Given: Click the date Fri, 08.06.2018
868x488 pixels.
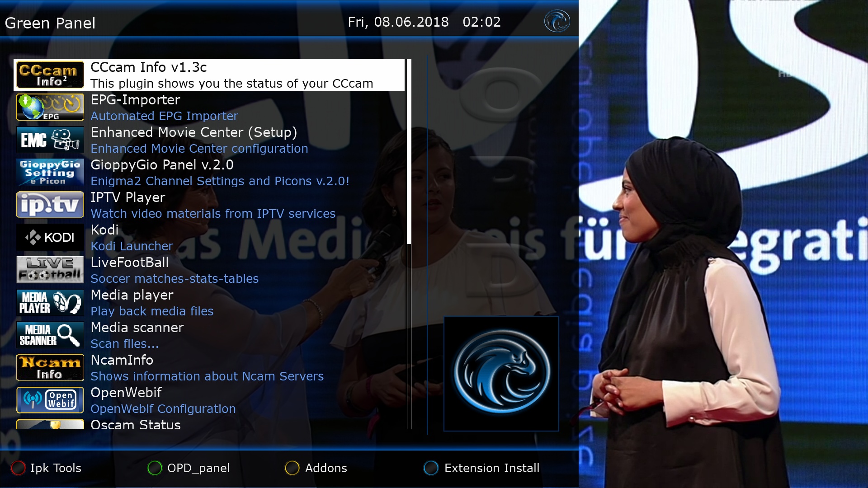Looking at the screenshot, I should [398, 22].
